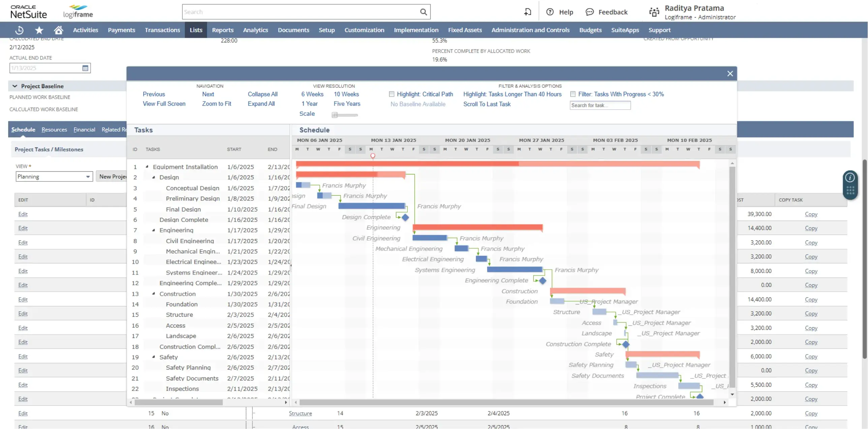
Task: Open Feedback via the speech bubble icon
Action: pyautogui.click(x=589, y=11)
